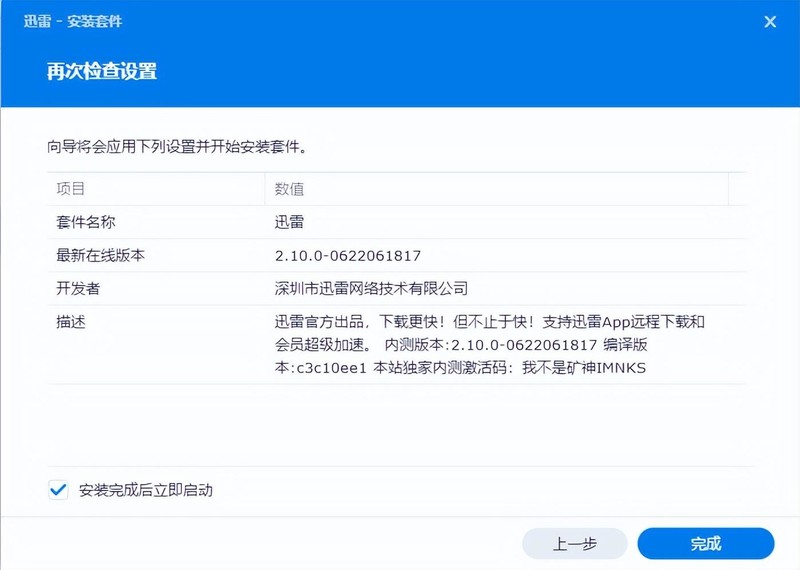Screen dimensions: 800x570
Task: Click the 完成 button
Action: tap(706, 543)
